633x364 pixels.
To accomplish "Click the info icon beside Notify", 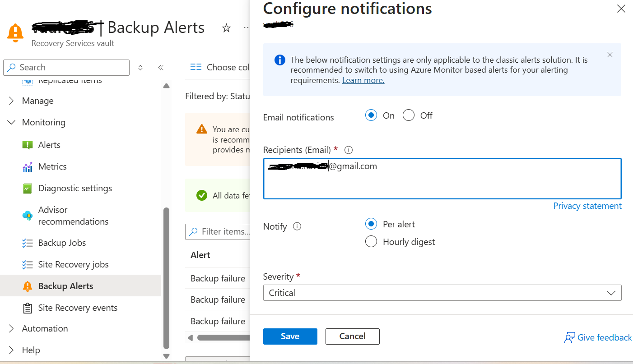I will (297, 226).
